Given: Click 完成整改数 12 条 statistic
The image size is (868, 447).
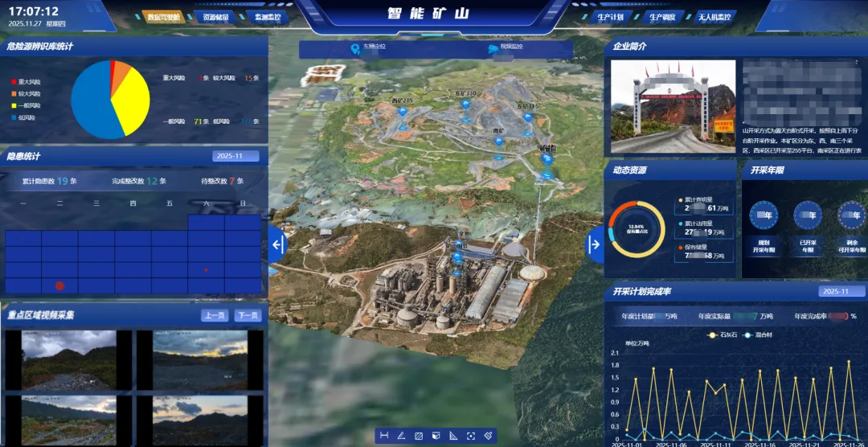Looking at the screenshot, I should (x=138, y=181).
